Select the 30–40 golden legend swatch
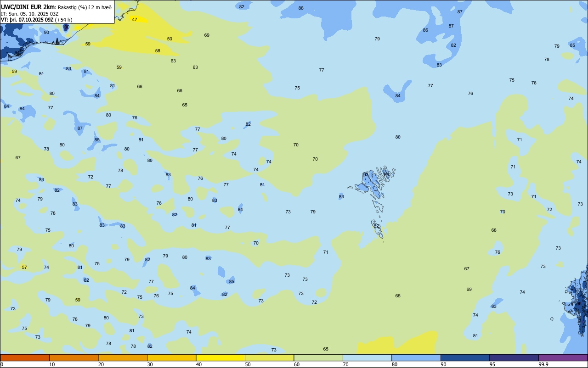Viewport: 588px width, 368px height. point(171,357)
